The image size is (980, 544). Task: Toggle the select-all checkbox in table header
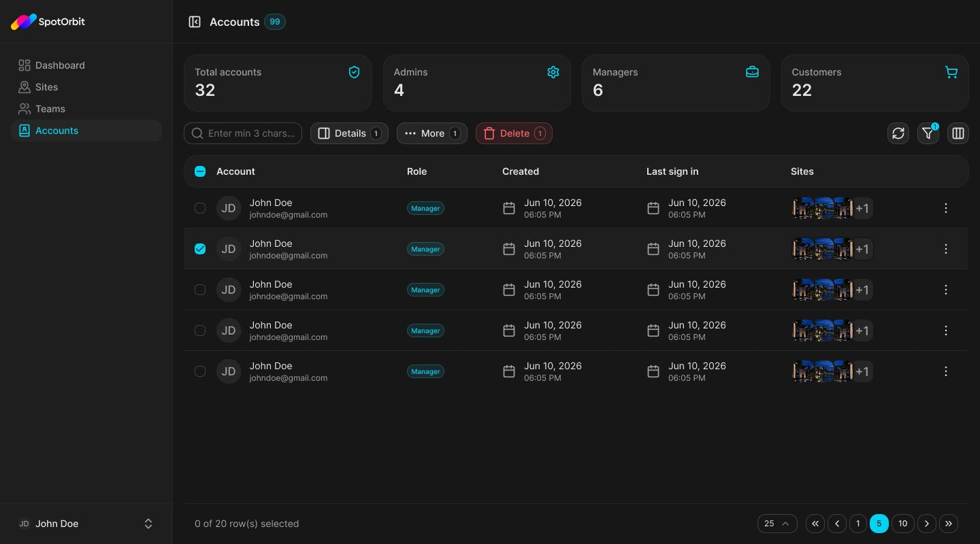tap(200, 171)
